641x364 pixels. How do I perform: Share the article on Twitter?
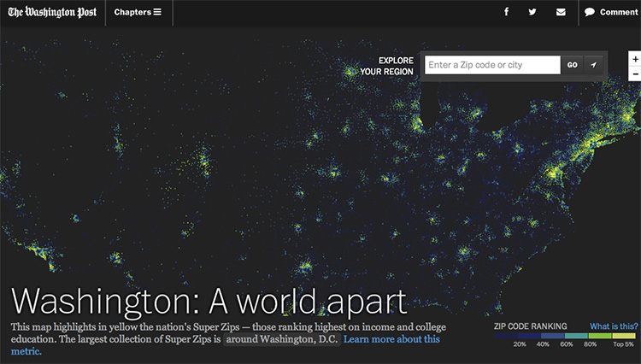532,12
